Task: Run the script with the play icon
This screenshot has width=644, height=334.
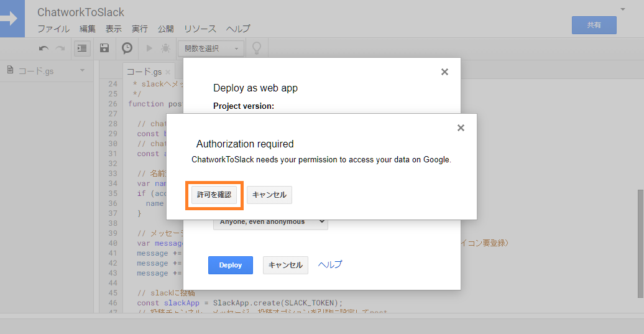Action: tap(149, 48)
